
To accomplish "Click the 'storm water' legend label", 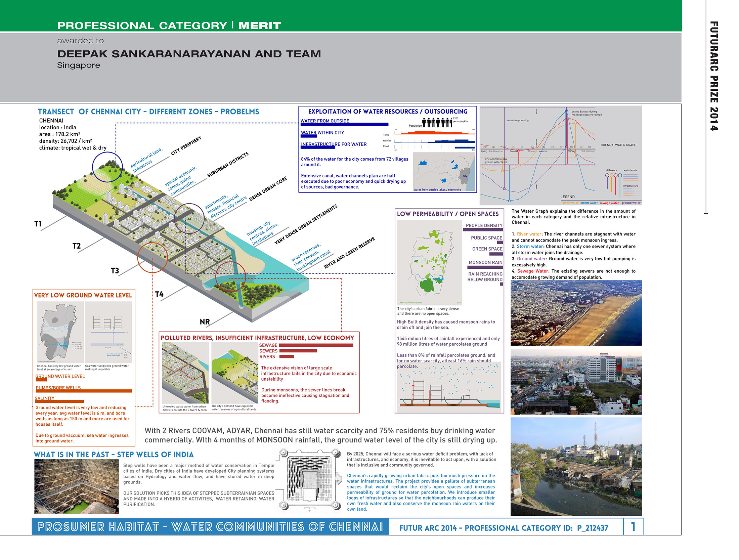I will (589, 203).
